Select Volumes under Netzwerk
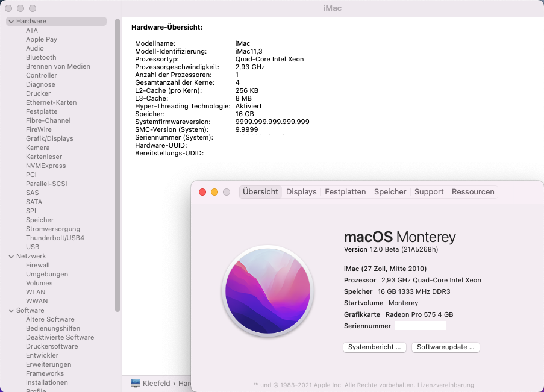 [x=39, y=283]
